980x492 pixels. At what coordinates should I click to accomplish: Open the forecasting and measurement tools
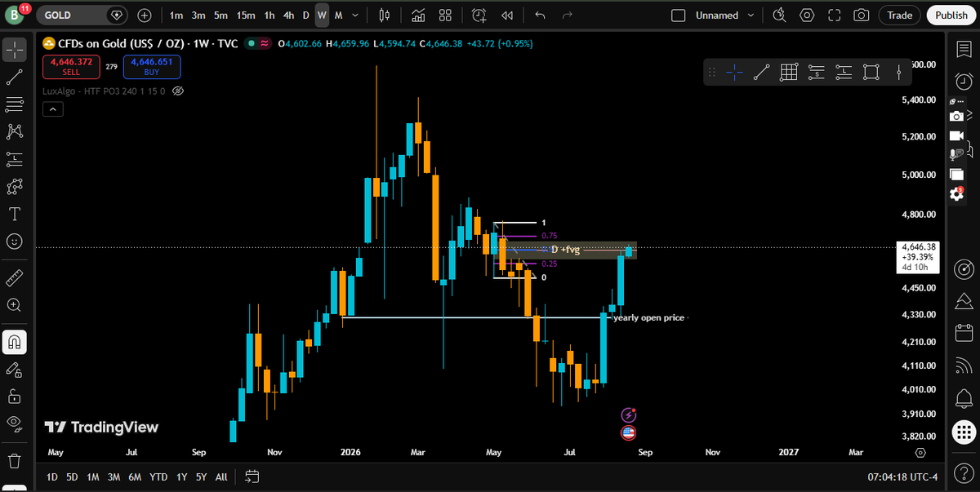pos(14,159)
